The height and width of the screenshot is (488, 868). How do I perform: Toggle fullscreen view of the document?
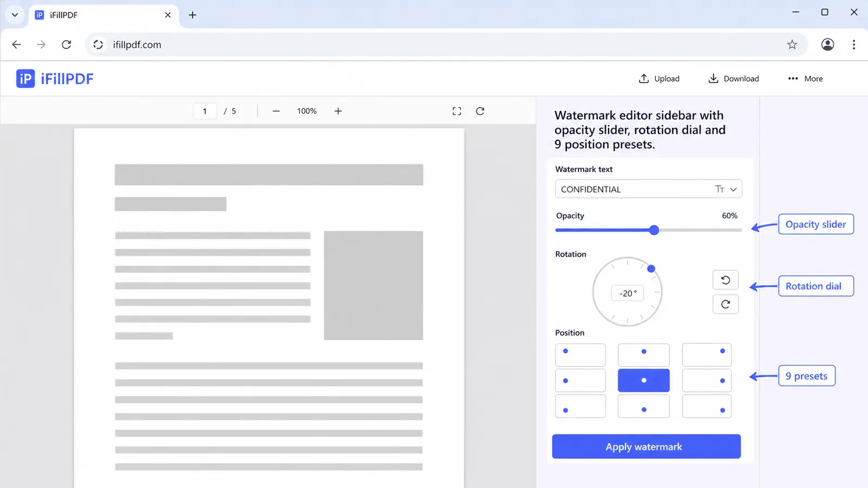[x=457, y=111]
